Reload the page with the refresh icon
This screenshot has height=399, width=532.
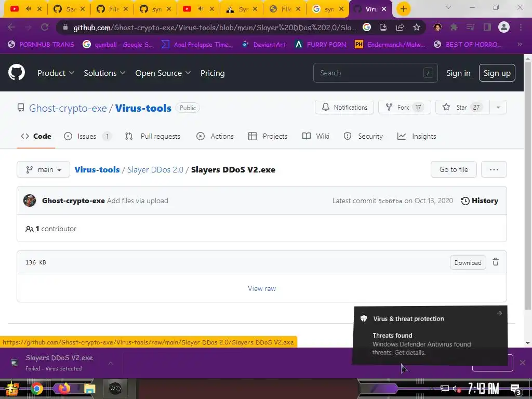[x=45, y=27]
